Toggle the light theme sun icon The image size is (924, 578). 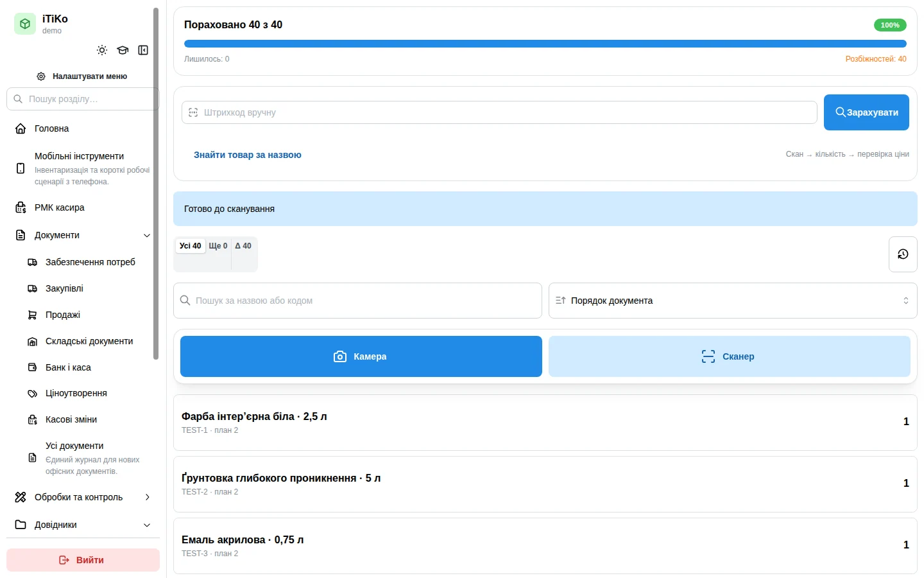point(102,50)
